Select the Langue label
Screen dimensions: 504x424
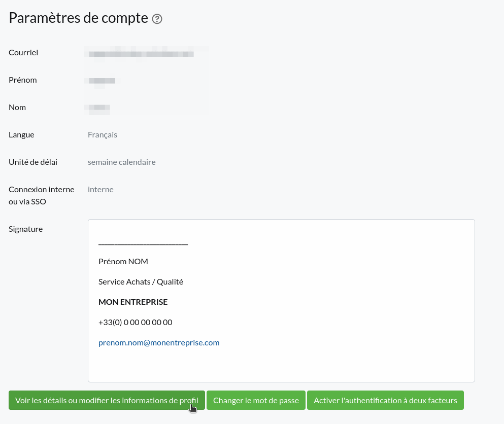[x=21, y=134]
